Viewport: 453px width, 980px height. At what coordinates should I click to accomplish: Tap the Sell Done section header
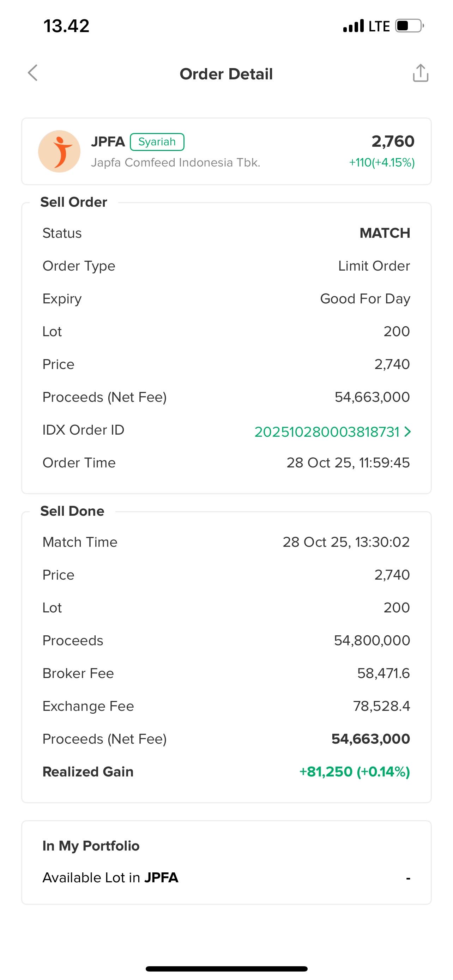point(72,511)
